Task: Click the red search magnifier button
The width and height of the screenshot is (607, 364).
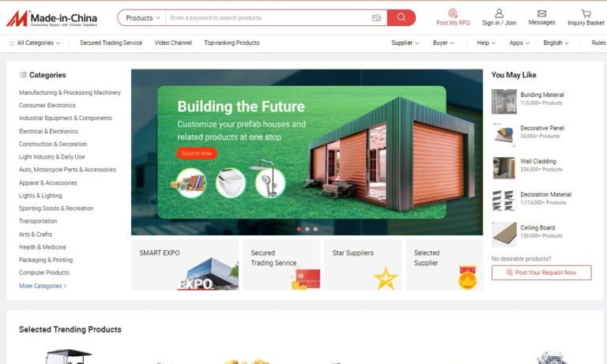Action: pyautogui.click(x=401, y=18)
